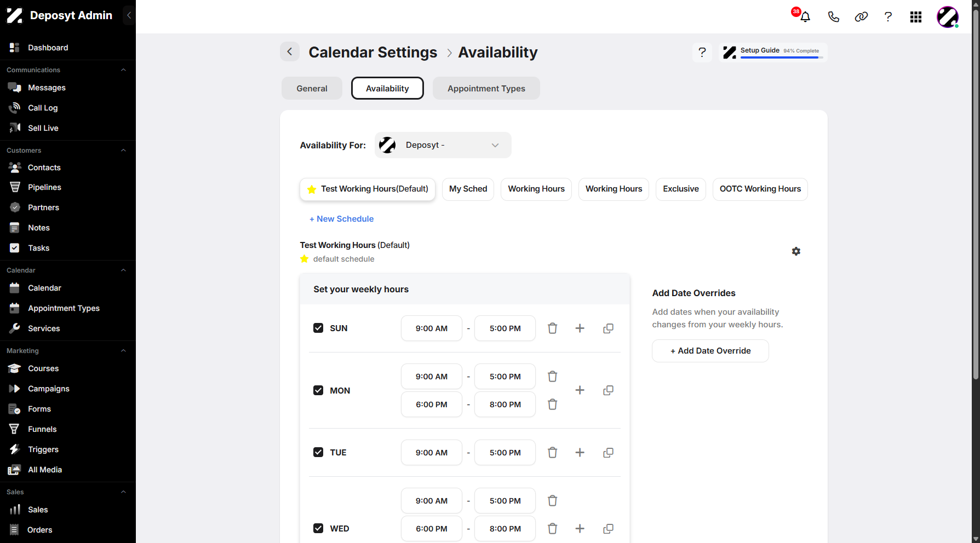Uncheck the TUE availability checkbox
The image size is (980, 543).
click(318, 452)
